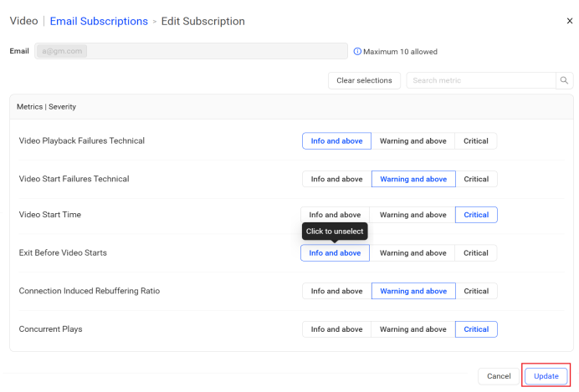
Task: Select Info and above for Concurrent Plays
Action: 336,329
